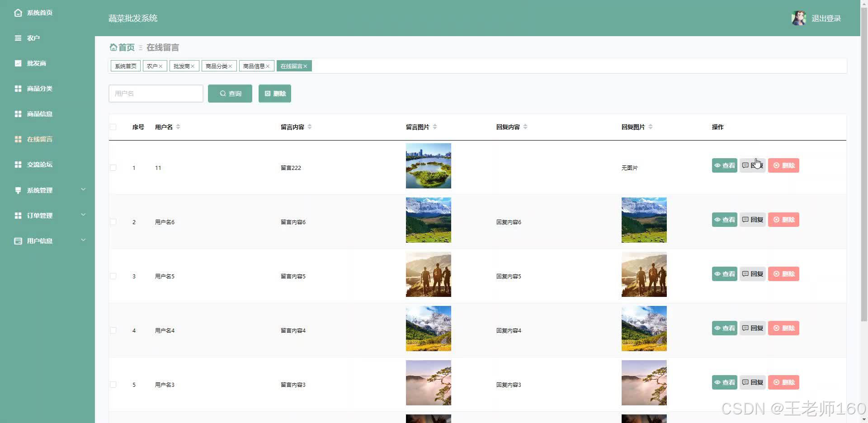Screen dimensions: 868x423
Task: Open 回复图片 thumbnail for 用户名5
Action: (x=644, y=274)
